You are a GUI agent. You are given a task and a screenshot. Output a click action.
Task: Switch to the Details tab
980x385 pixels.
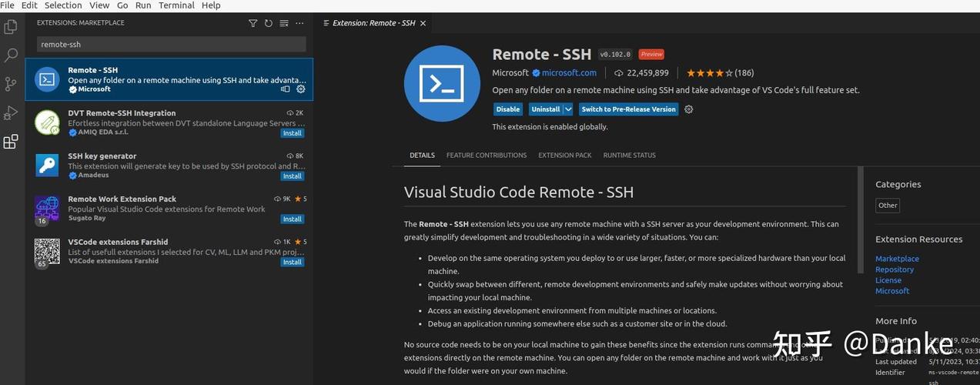click(x=422, y=156)
